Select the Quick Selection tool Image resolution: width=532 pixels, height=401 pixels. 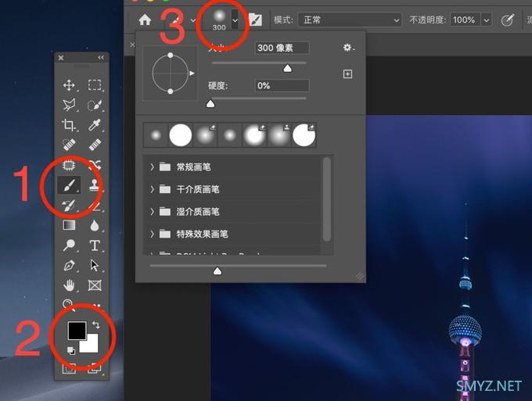(x=95, y=105)
